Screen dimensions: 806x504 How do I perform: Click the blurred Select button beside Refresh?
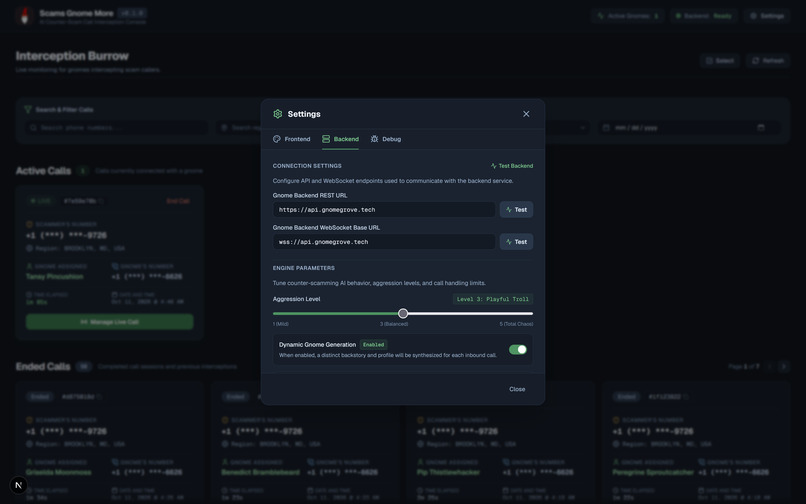[x=720, y=61]
